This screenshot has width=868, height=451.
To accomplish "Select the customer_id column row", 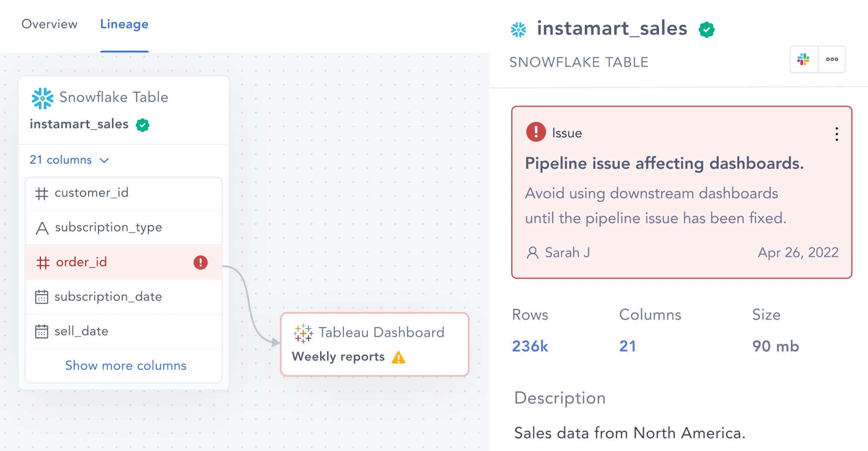I will [123, 193].
